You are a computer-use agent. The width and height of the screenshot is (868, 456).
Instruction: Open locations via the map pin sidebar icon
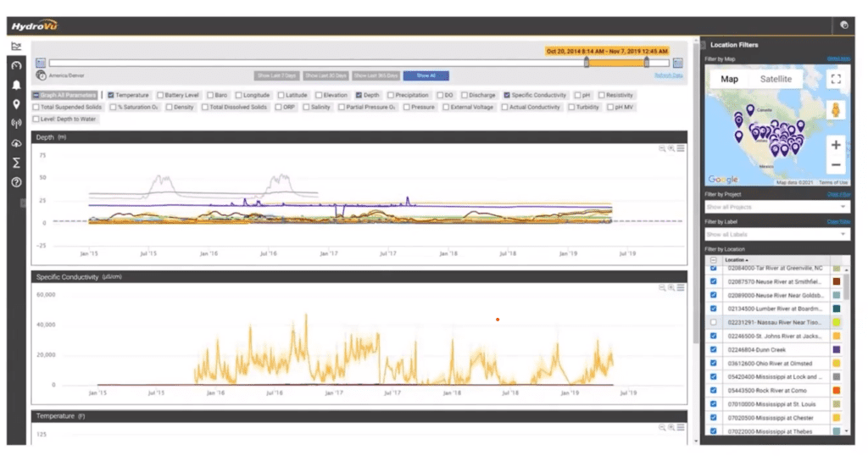16,104
